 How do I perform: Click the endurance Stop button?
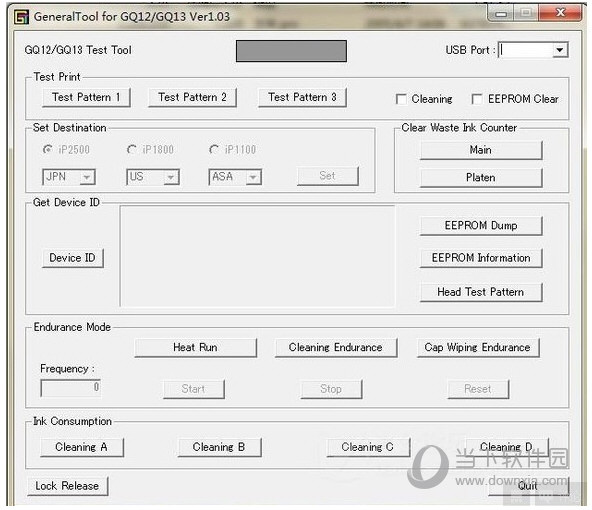331,389
